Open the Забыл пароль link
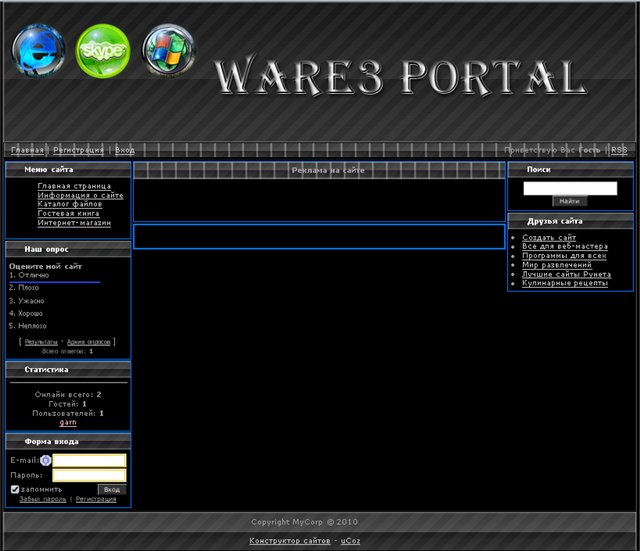 43,499
